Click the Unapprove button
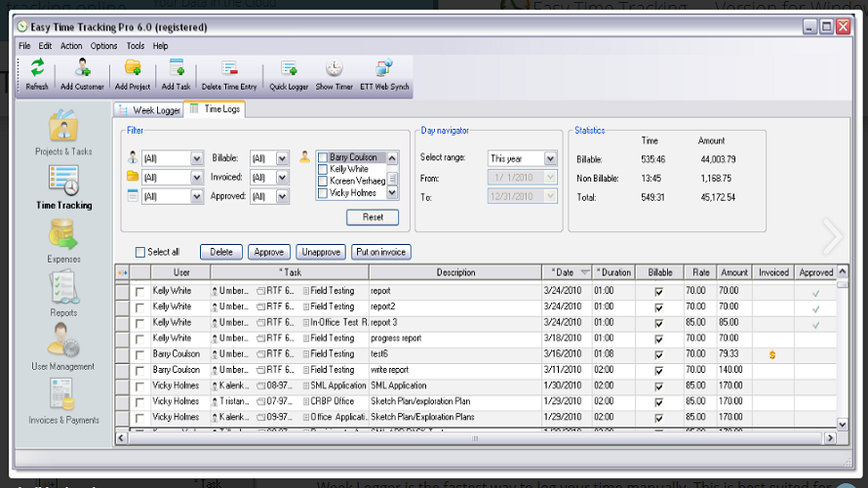868x488 pixels. pos(321,252)
